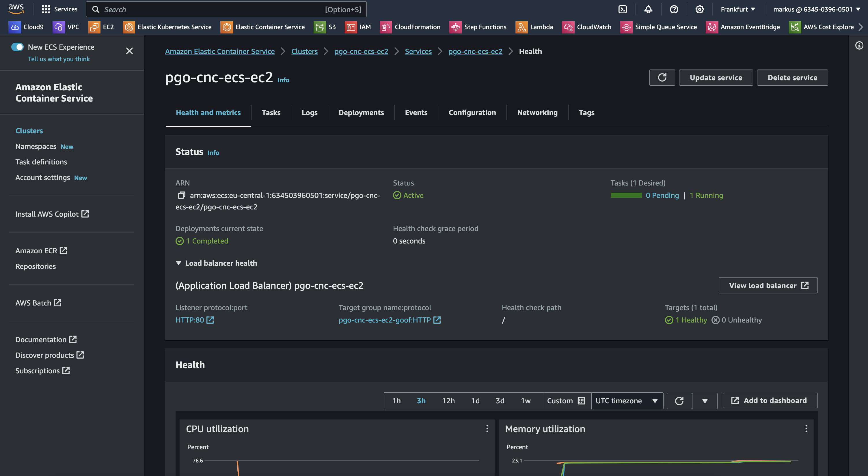Open Install AWS Copilot external link

pos(52,214)
